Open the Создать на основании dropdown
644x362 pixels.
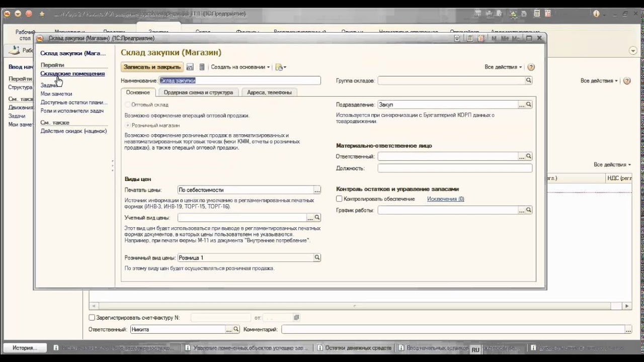[x=240, y=67]
